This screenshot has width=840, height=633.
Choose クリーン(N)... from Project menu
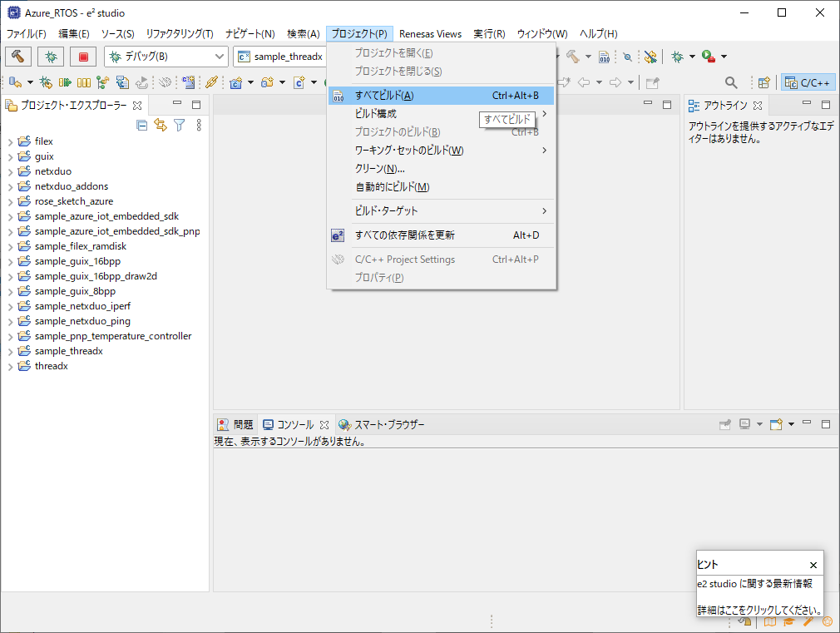point(441,168)
